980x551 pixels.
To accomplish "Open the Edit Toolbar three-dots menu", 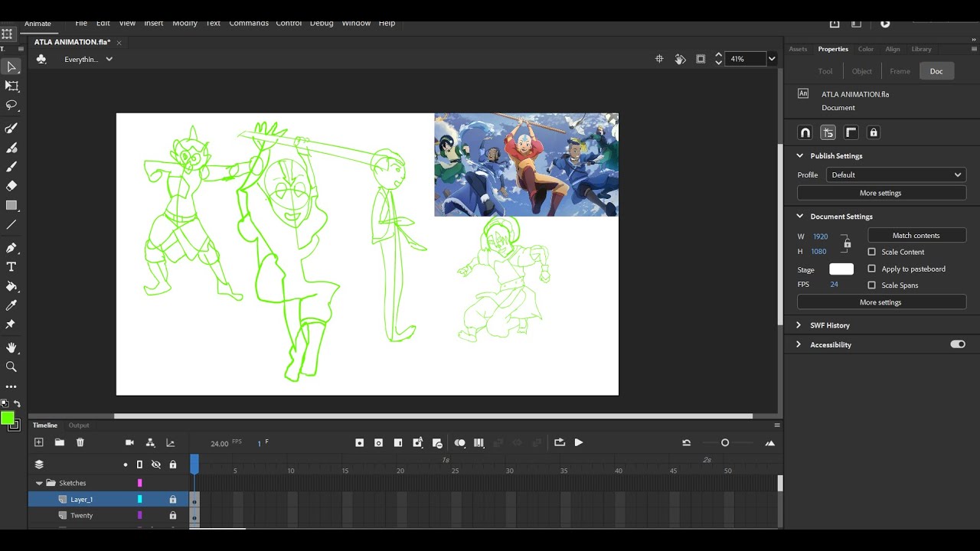I will point(11,386).
